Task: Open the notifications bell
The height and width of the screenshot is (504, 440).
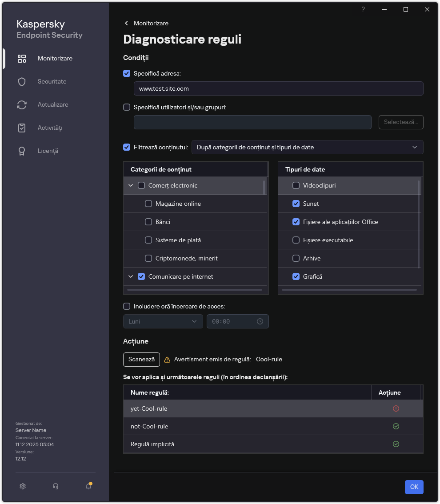Action: (88, 486)
